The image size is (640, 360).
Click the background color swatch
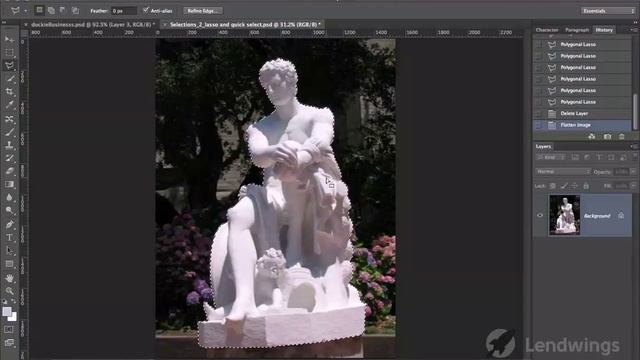13,317
